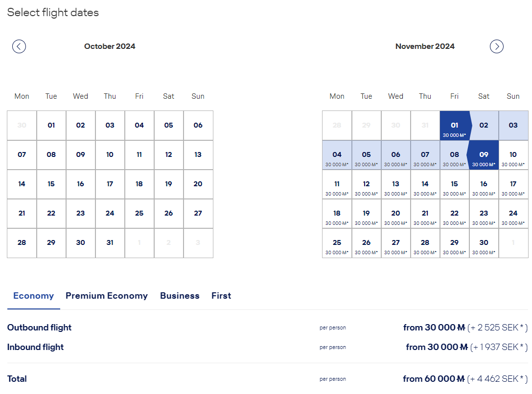Select October 24 in the calendar
The height and width of the screenshot is (394, 532).
pyautogui.click(x=110, y=214)
